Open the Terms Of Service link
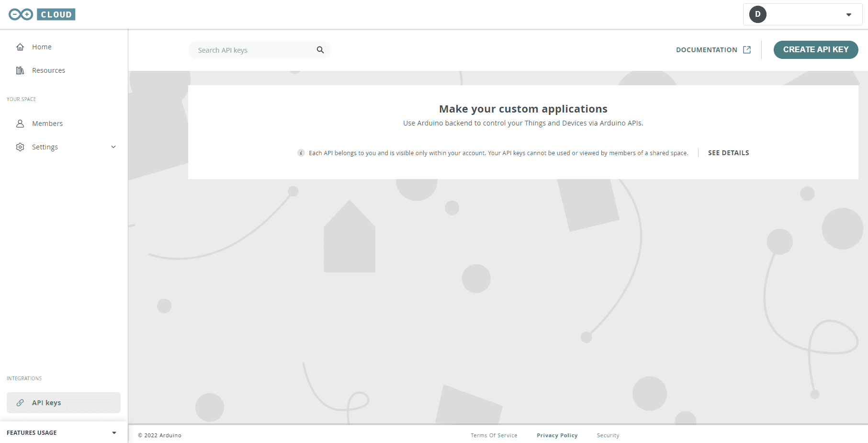 tap(494, 435)
